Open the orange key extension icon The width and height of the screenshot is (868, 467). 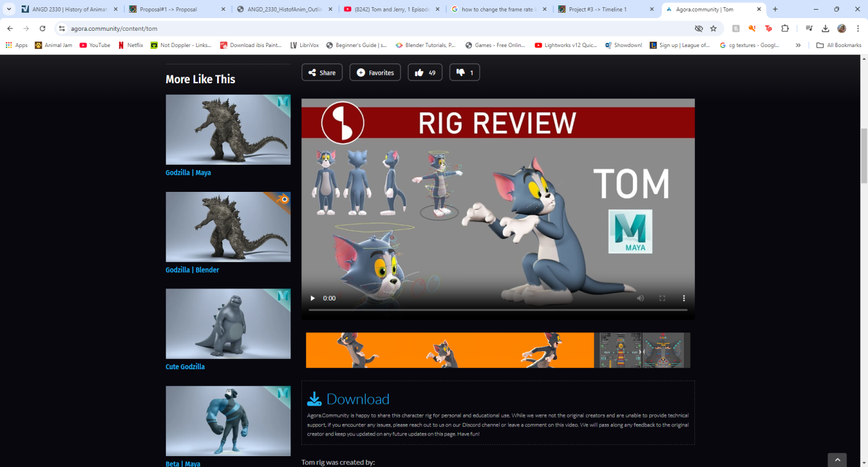tap(752, 28)
